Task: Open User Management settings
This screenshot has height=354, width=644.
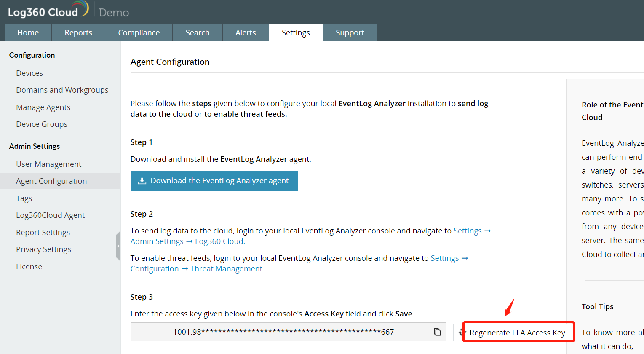Action: [x=49, y=164]
